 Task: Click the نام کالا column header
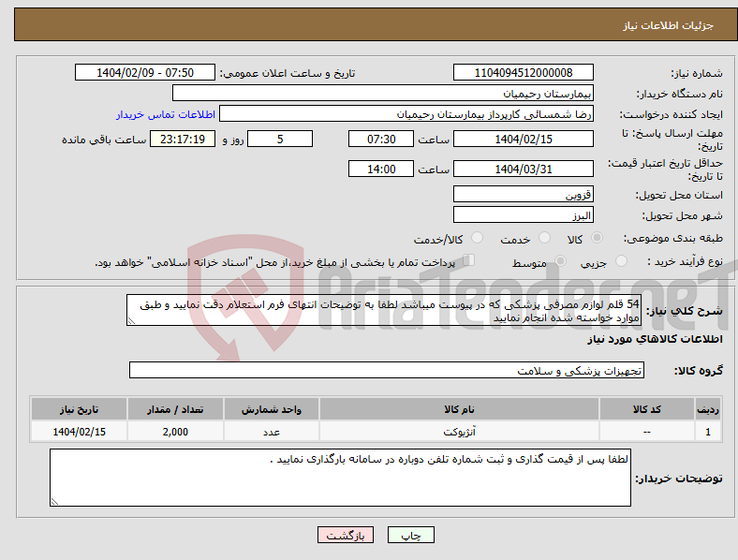tap(459, 409)
